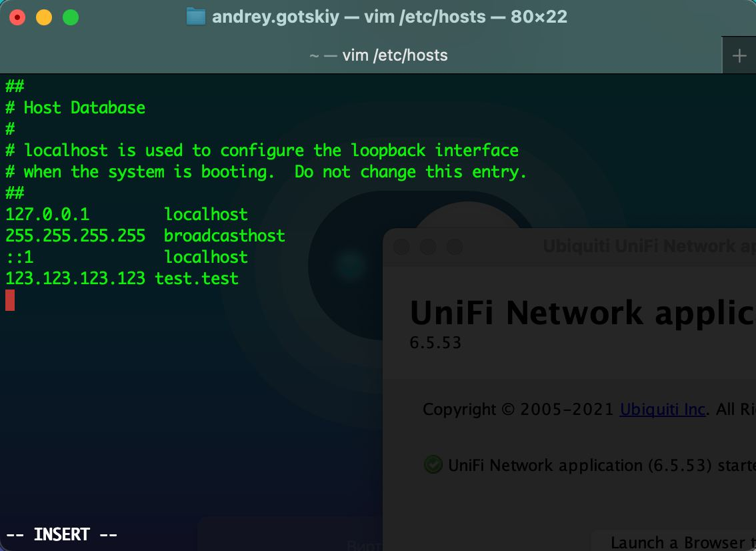
Task: Open a new Terminal tab with plus button
Action: click(739, 55)
